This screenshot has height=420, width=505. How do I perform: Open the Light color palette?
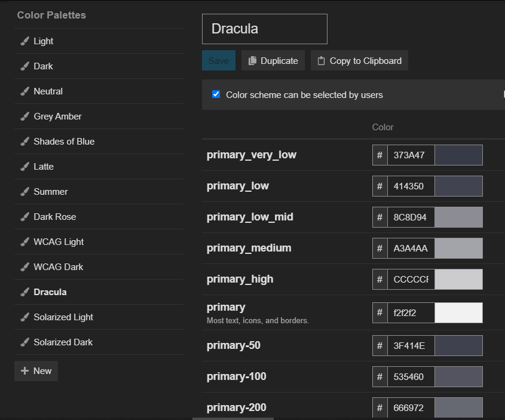click(99, 41)
